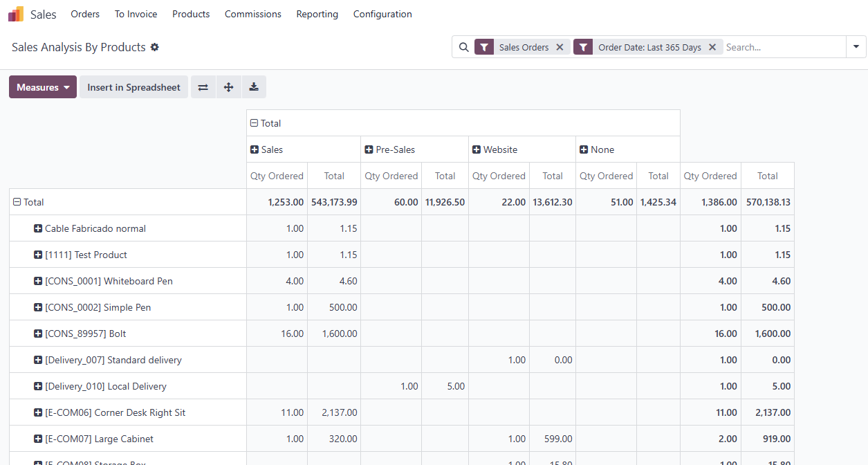The height and width of the screenshot is (465, 868).
Task: Click the expand all icon
Action: click(x=228, y=87)
